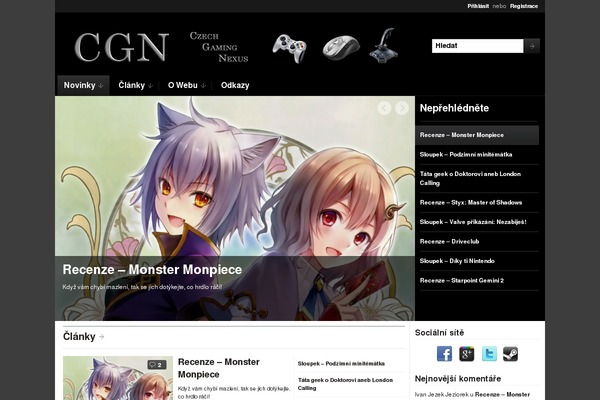This screenshot has height=400, width=600.
Task: Click the gamepad controller icon in header
Action: pyautogui.click(x=290, y=49)
